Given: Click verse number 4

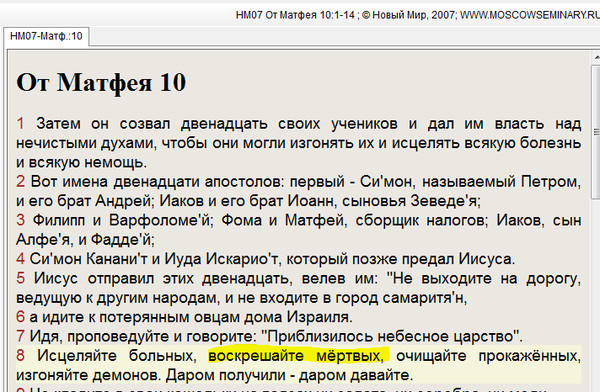Looking at the screenshot, I should click(x=20, y=259).
